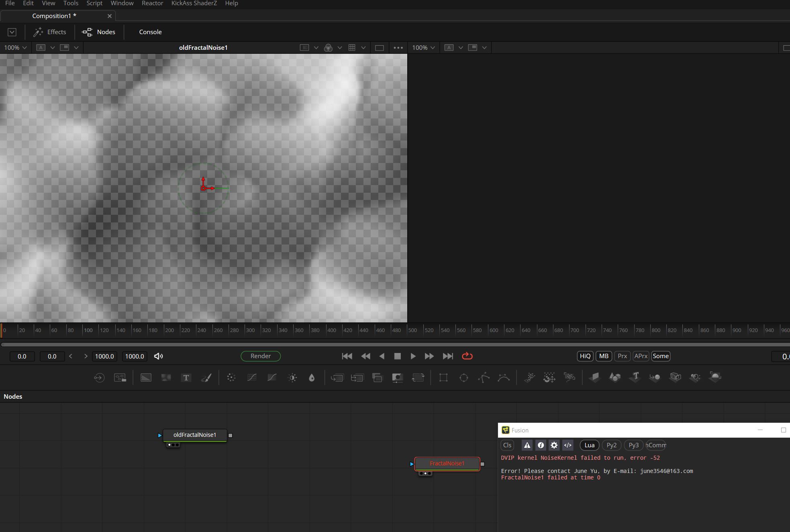790x532 pixels.
Task: Toggle MB motion blur button
Action: [604, 356]
